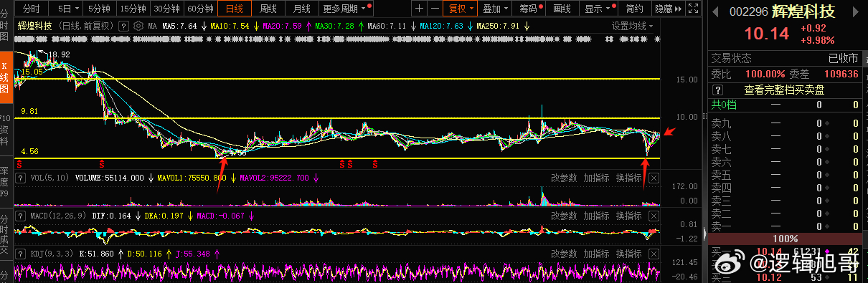Screen dimensions: 868x283
Task: Click 换指标 in the KDJ panel
Action: pyautogui.click(x=629, y=254)
